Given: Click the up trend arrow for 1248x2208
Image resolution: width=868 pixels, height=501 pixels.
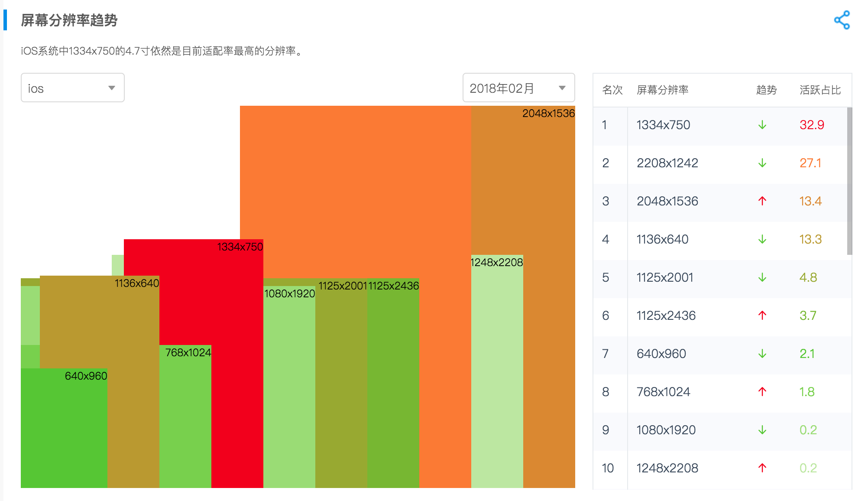Looking at the screenshot, I should (762, 468).
